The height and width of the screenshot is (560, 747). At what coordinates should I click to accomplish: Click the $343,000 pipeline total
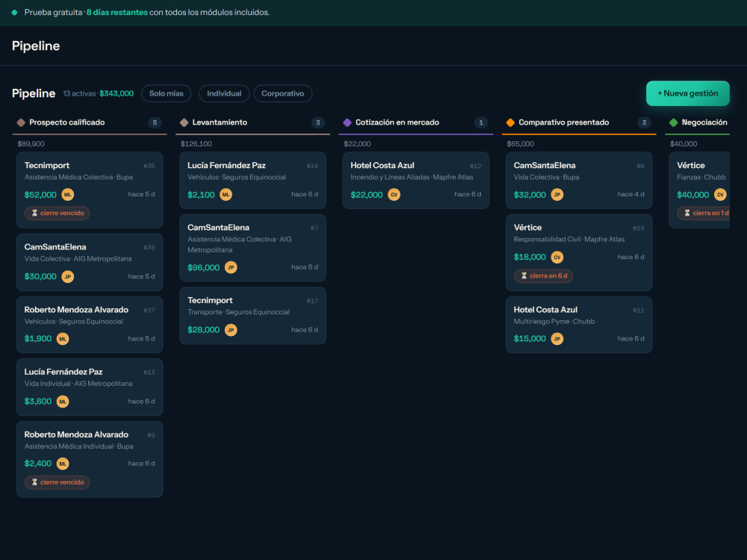tap(117, 93)
